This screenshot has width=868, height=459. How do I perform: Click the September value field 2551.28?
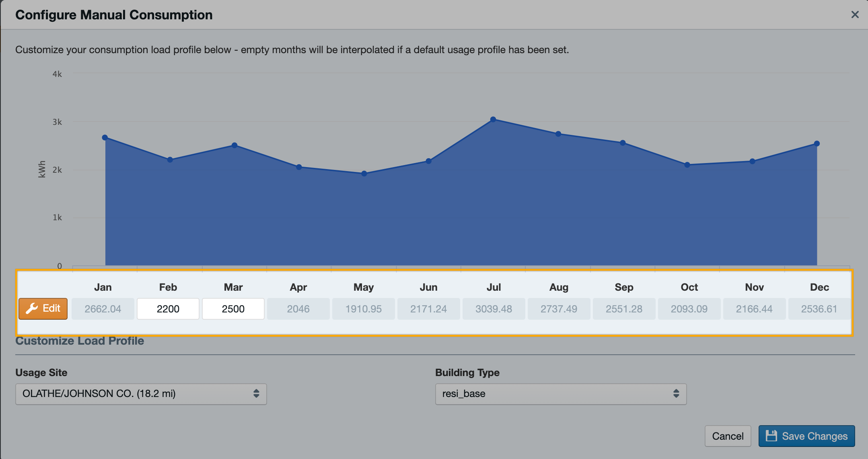[624, 309]
